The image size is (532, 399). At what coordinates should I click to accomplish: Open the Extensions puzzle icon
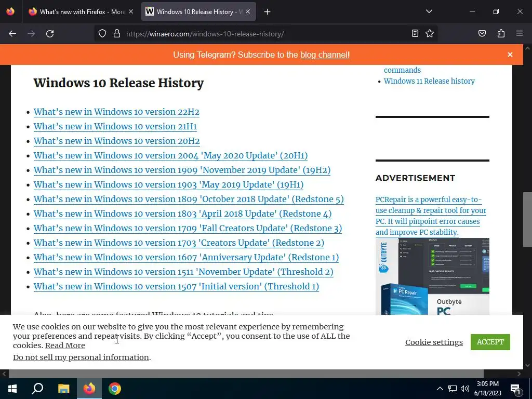(501, 34)
